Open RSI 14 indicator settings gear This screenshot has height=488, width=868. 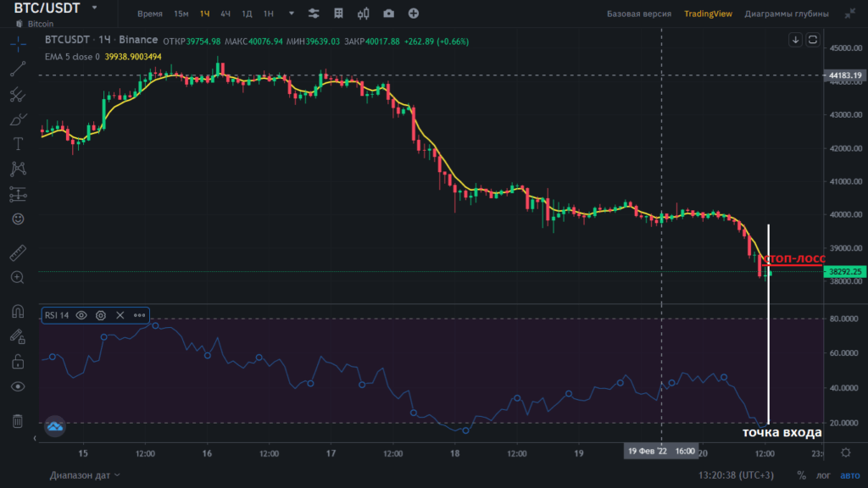[101, 315]
